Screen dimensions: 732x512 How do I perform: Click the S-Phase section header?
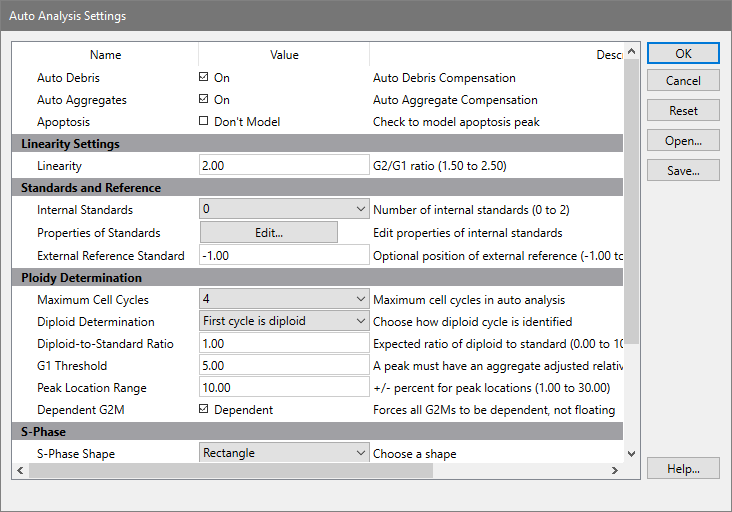pyautogui.click(x=318, y=431)
